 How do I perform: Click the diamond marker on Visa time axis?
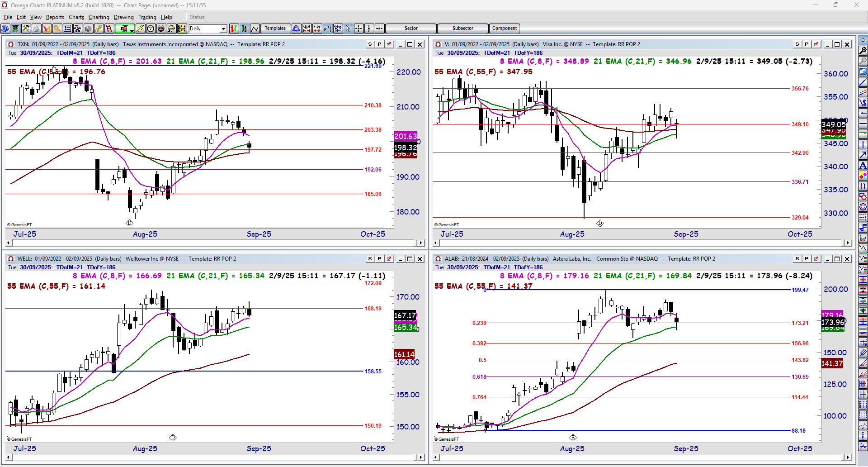(x=600, y=223)
